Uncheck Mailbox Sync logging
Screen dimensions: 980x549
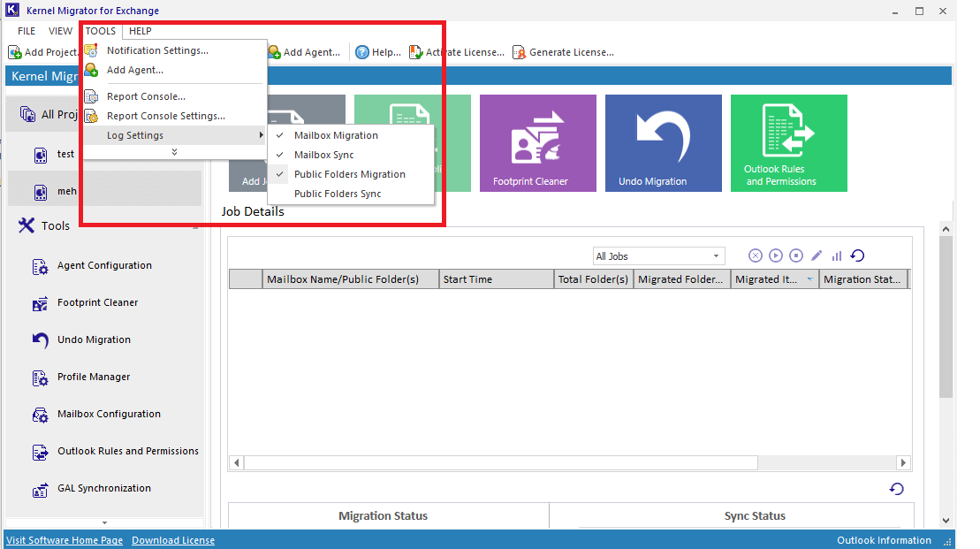[x=351, y=155]
